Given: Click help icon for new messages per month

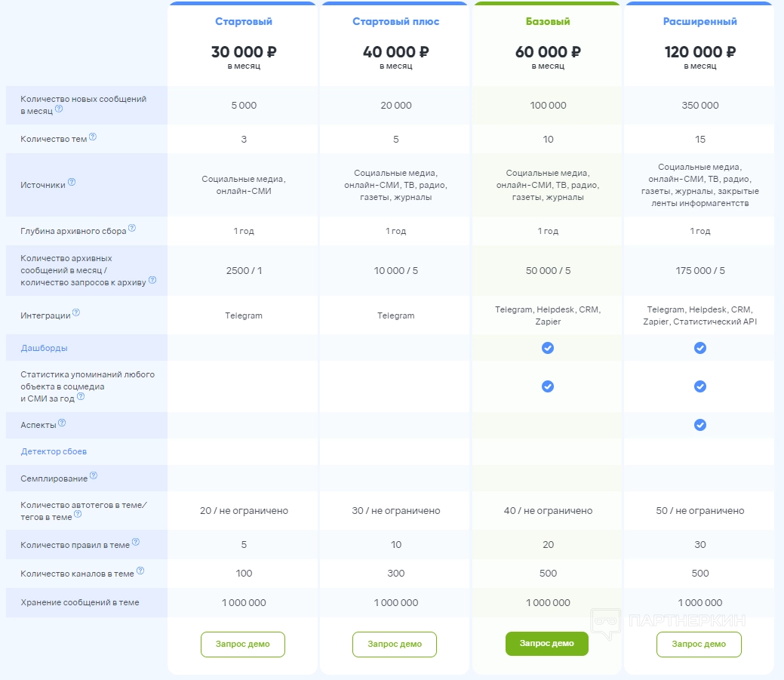Looking at the screenshot, I should pyautogui.click(x=59, y=109).
